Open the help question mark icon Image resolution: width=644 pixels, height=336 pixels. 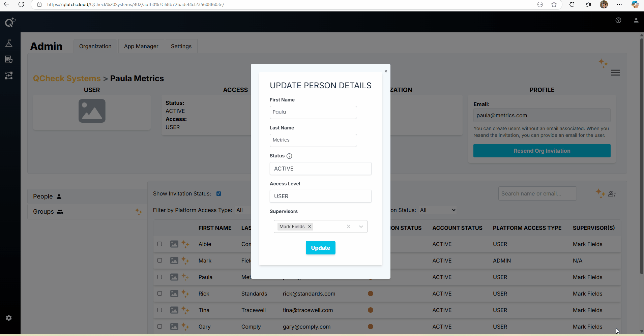click(x=618, y=20)
